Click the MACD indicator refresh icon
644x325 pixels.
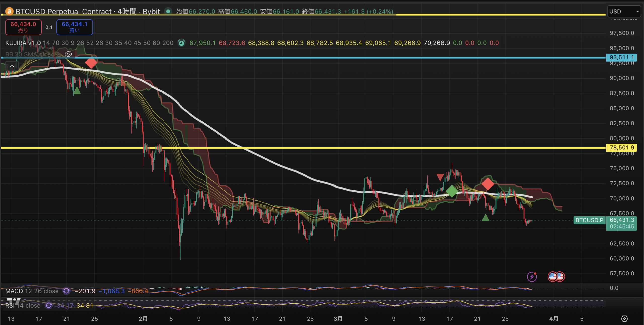coord(66,291)
